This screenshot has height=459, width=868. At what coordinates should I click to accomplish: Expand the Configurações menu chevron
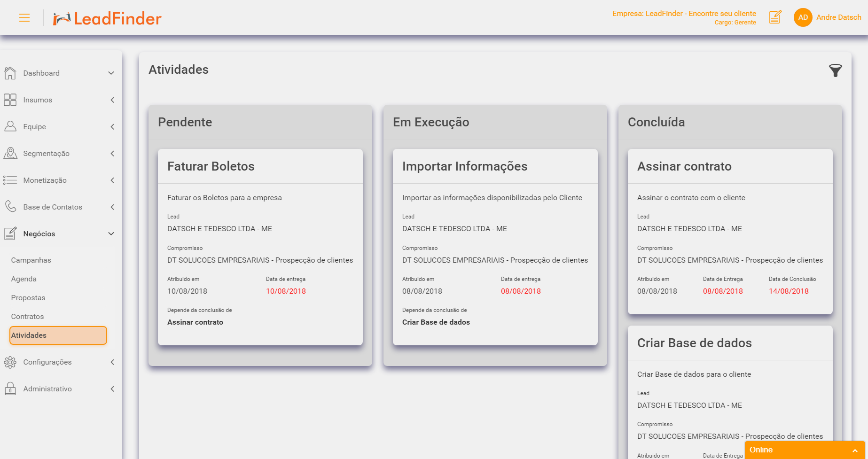(x=112, y=362)
